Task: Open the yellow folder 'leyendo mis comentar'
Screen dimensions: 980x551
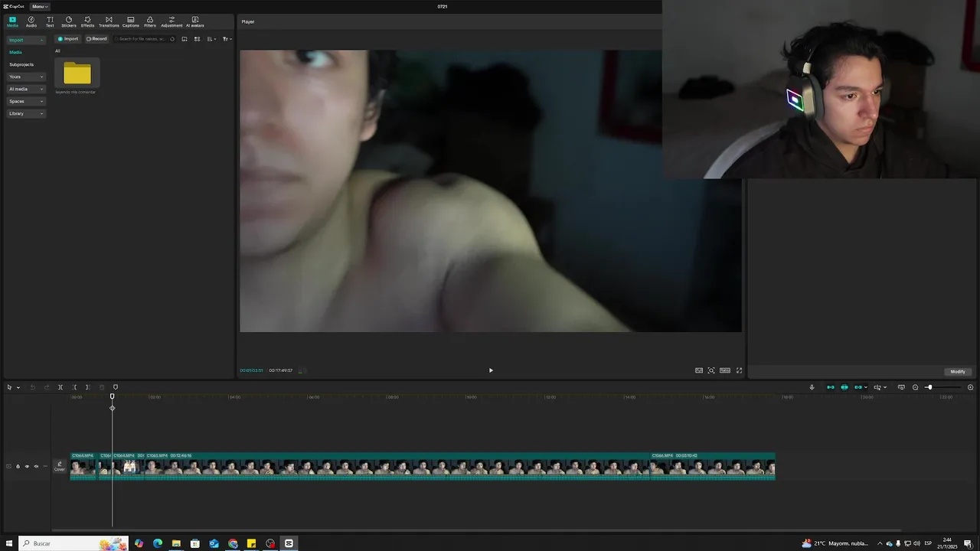Action: coord(77,73)
